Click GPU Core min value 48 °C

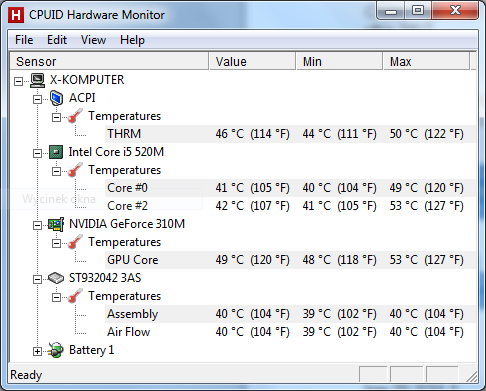click(339, 260)
